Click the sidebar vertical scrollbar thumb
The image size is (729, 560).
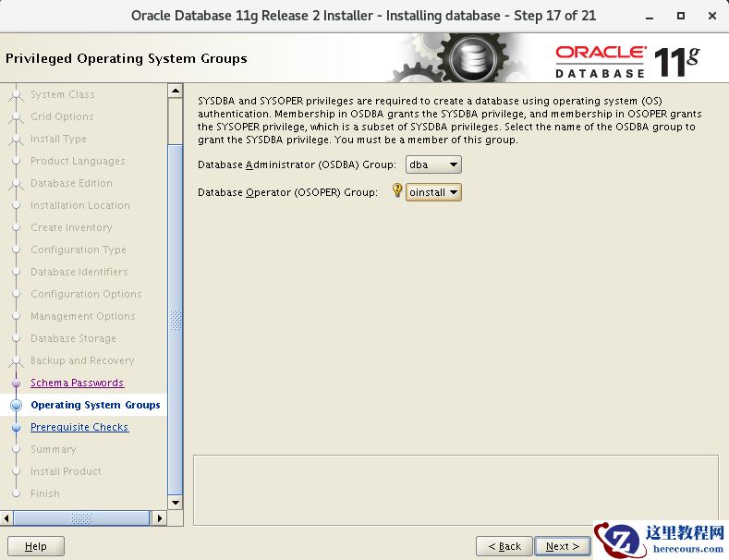pos(176,320)
